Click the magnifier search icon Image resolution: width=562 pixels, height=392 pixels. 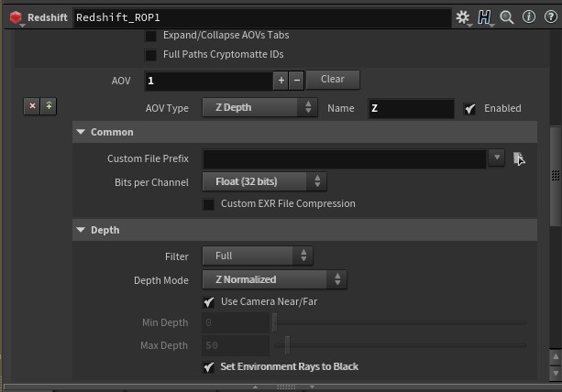click(506, 16)
